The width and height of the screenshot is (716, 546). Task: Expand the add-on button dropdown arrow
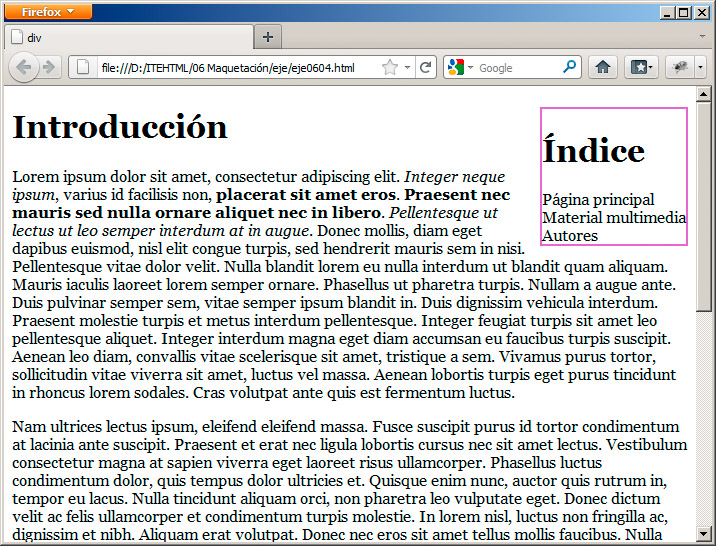[701, 68]
